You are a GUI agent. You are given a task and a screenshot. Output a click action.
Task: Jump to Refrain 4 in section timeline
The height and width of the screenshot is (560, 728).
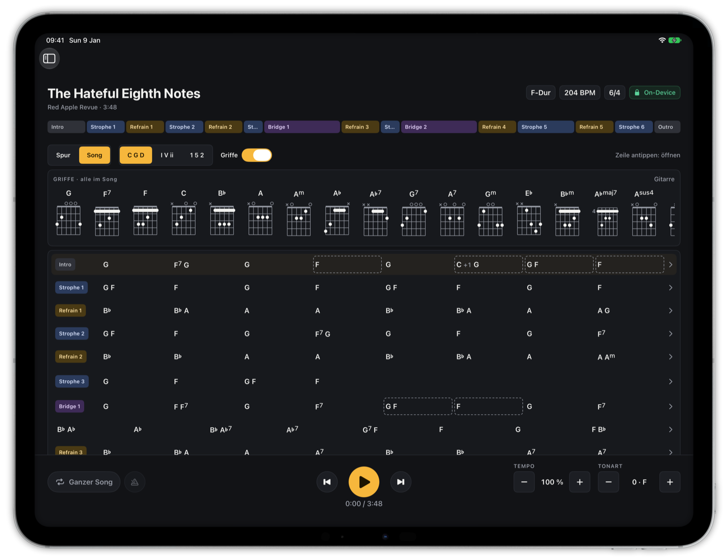point(497,127)
